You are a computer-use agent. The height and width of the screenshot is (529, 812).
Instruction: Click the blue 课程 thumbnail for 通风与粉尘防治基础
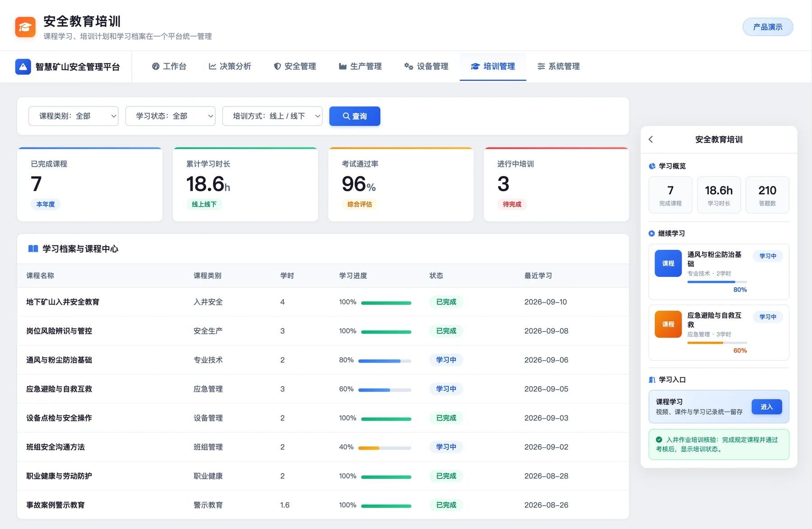pyautogui.click(x=668, y=263)
